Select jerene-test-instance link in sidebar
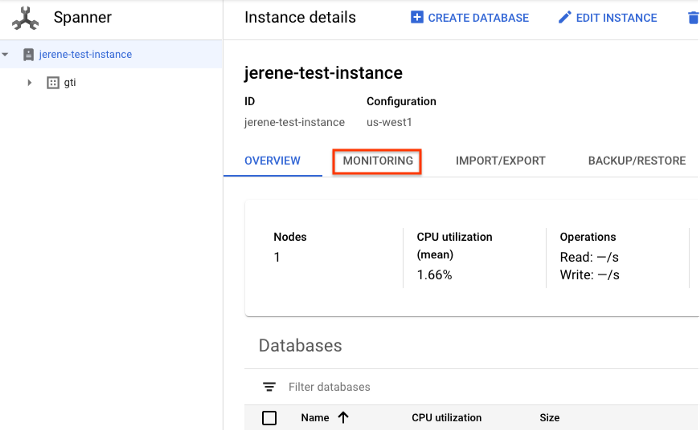 (x=85, y=54)
